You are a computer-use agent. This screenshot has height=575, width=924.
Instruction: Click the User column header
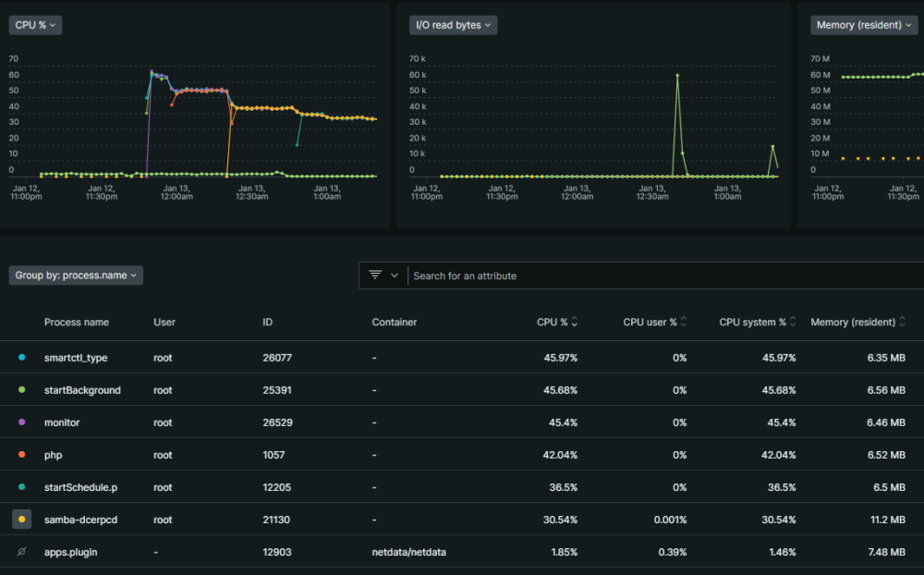[164, 322]
